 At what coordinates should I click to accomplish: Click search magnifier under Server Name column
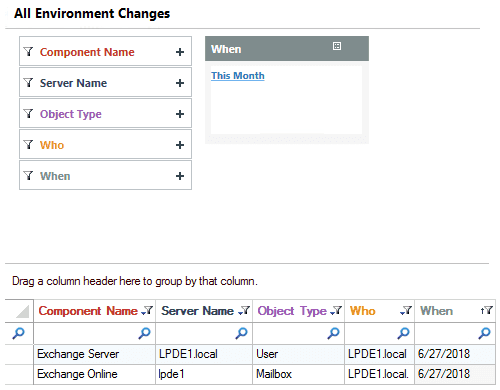click(x=242, y=333)
